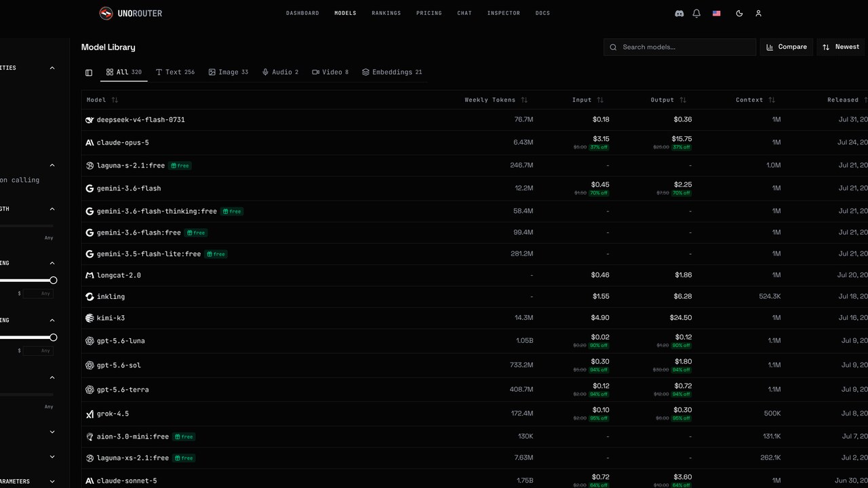Open Chat in top navigation
Image resolution: width=868 pixels, height=488 pixels.
(x=465, y=13)
